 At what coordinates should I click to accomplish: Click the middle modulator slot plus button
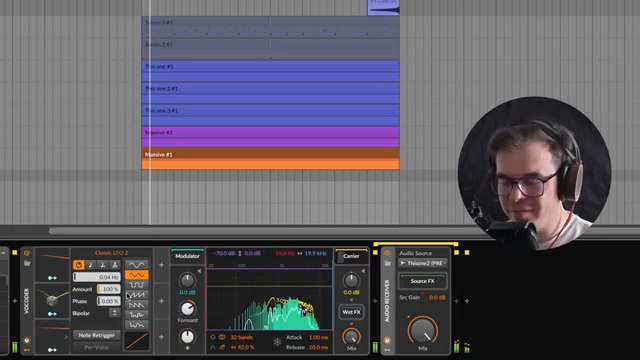(162, 301)
